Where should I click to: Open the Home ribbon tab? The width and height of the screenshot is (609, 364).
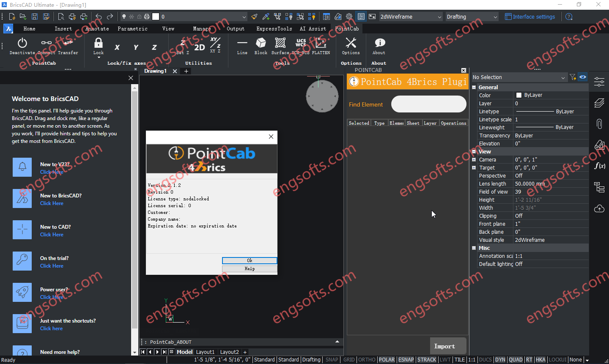tap(29, 29)
